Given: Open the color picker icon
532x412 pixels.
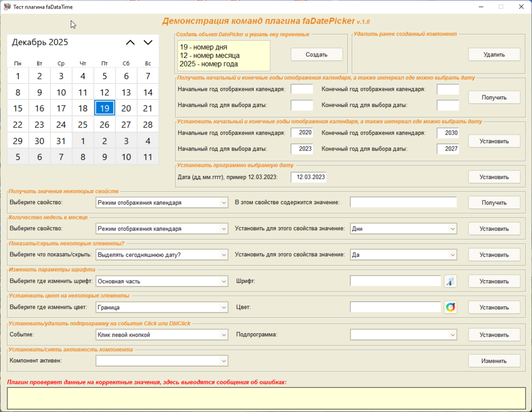Looking at the screenshot, I should tap(451, 307).
